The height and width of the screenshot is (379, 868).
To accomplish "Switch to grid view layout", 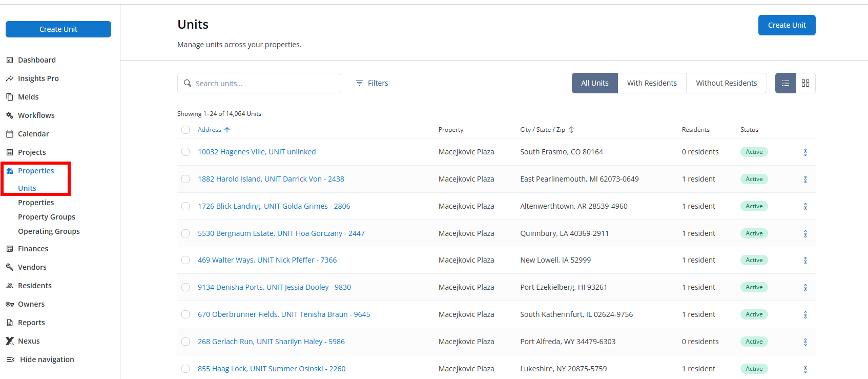I will [x=805, y=83].
